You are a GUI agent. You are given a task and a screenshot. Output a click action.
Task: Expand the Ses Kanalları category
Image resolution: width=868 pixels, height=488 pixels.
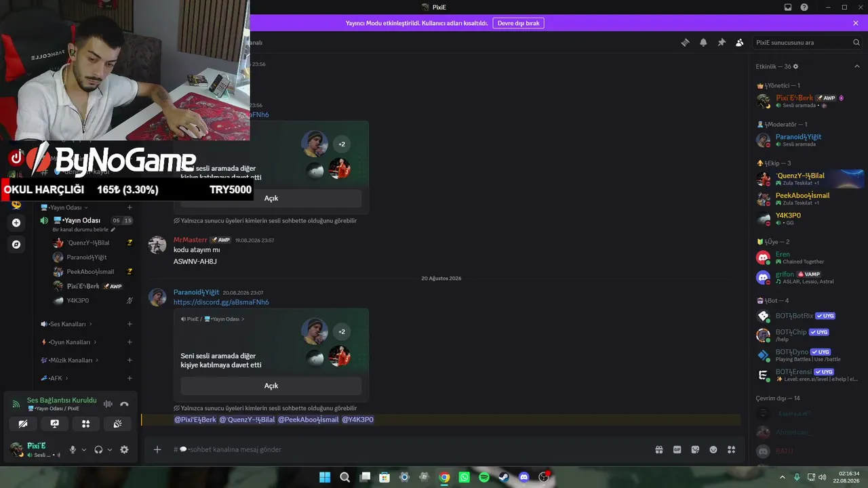[66, 324]
